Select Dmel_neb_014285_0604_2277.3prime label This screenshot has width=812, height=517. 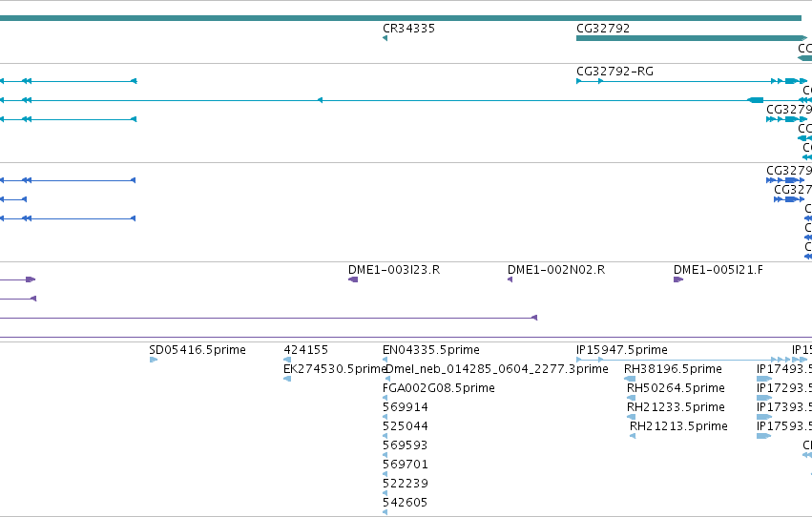click(497, 369)
